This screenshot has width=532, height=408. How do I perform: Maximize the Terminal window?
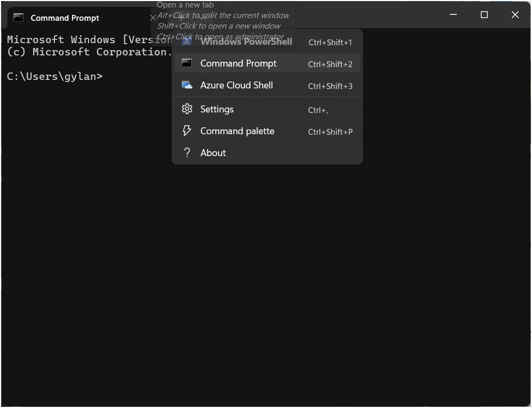click(484, 15)
